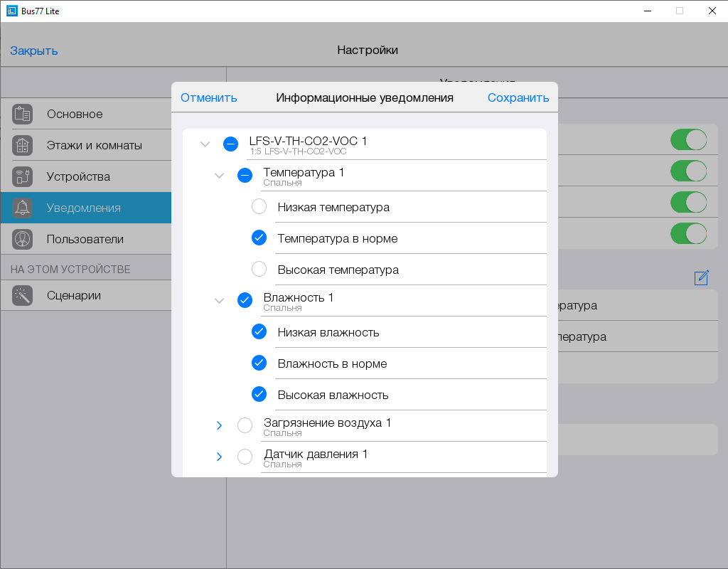Image resolution: width=728 pixels, height=569 pixels.
Task: Click the Bus77 Lite app icon in title bar
Action: (x=11, y=11)
